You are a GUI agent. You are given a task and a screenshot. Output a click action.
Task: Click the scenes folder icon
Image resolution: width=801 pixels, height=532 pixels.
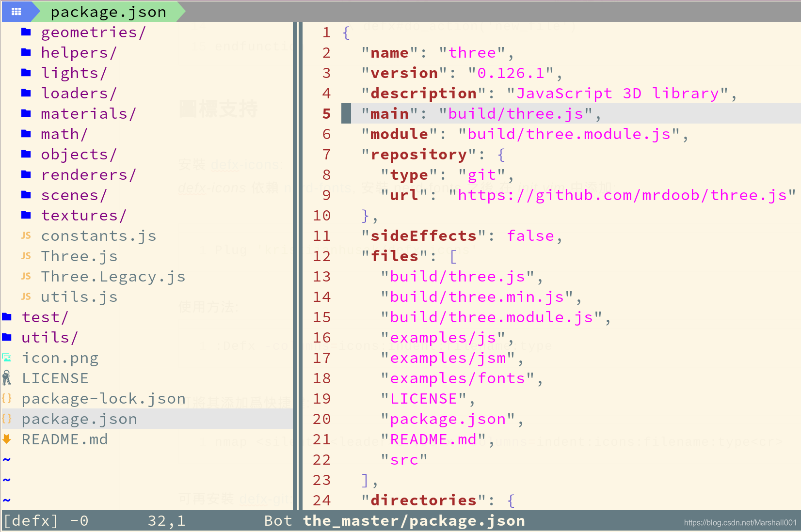click(26, 195)
